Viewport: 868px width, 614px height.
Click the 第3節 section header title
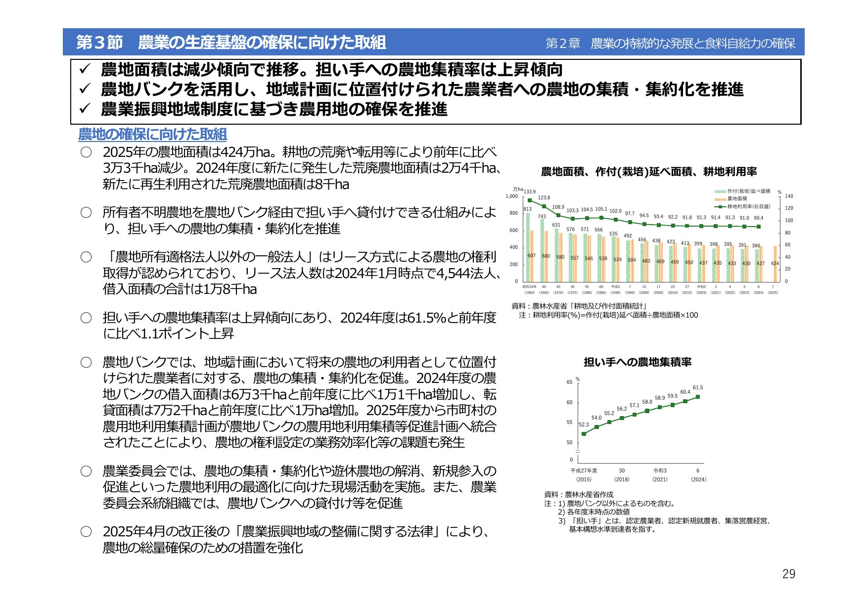click(x=231, y=43)
